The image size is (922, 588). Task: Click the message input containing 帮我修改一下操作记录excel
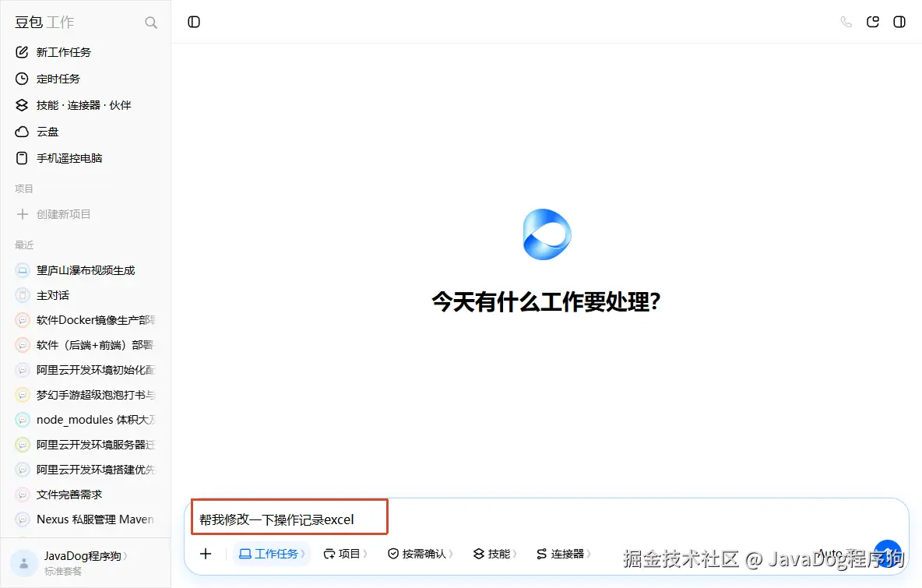pos(547,519)
